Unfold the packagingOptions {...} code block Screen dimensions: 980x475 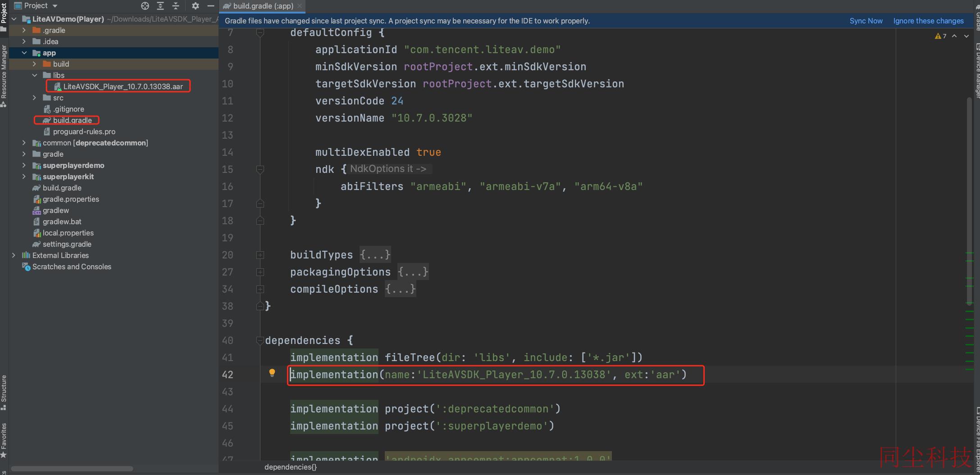click(x=260, y=272)
